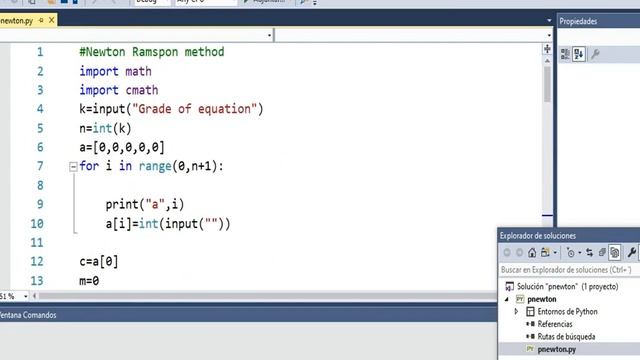The width and height of the screenshot is (640, 360).
Task: Sync Solution Explorer with active document
Action: click(589, 253)
